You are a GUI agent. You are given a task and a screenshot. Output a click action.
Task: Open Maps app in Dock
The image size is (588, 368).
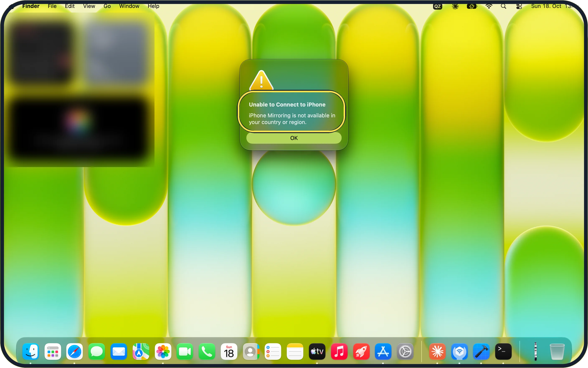click(x=141, y=352)
